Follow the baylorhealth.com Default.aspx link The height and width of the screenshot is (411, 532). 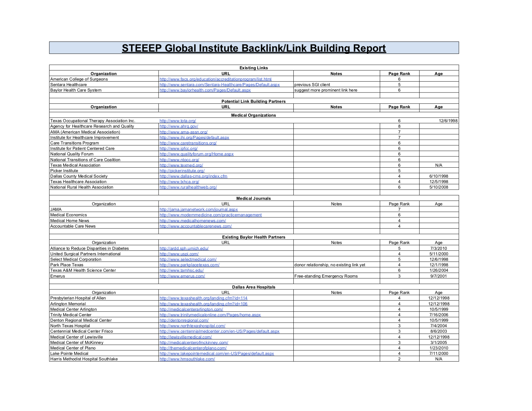coord(205,90)
